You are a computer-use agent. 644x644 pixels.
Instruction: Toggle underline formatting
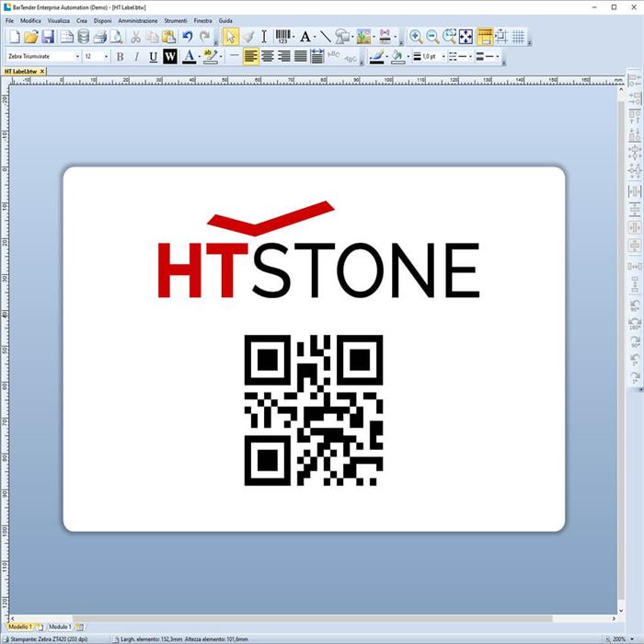click(154, 56)
